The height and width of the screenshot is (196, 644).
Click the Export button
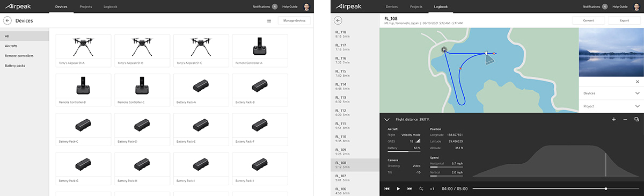(624, 20)
